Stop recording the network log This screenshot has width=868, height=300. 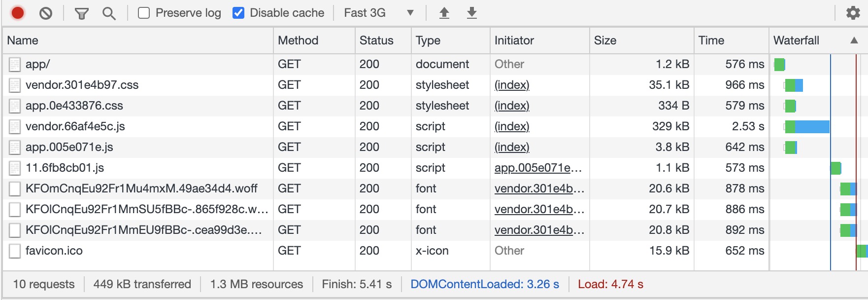[x=18, y=13]
